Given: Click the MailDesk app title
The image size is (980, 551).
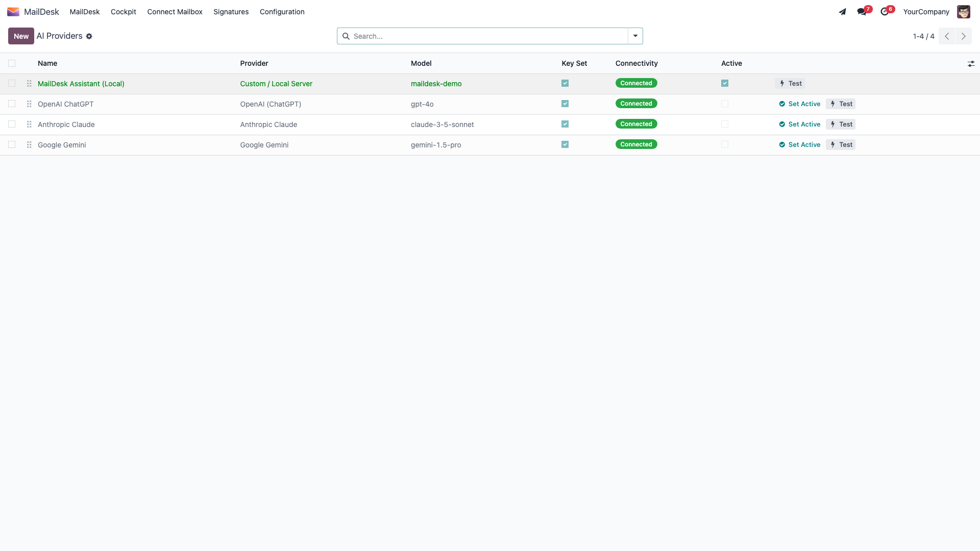Looking at the screenshot, I should pyautogui.click(x=41, y=12).
